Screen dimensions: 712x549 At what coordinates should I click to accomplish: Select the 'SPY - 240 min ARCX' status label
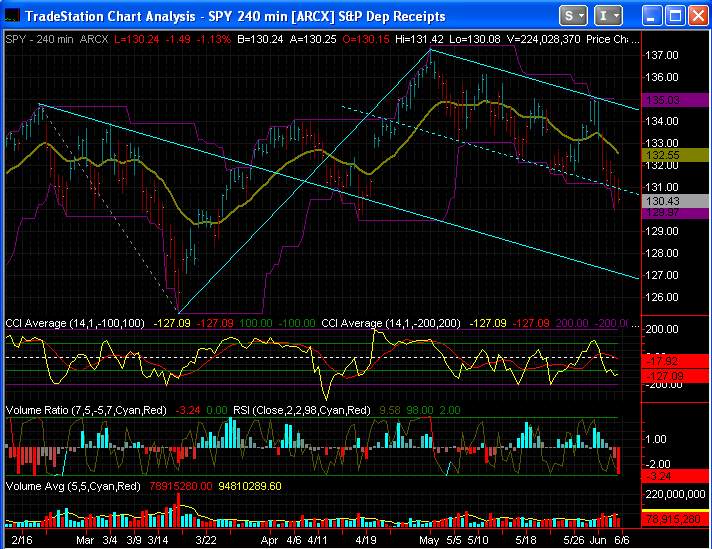coord(57,40)
